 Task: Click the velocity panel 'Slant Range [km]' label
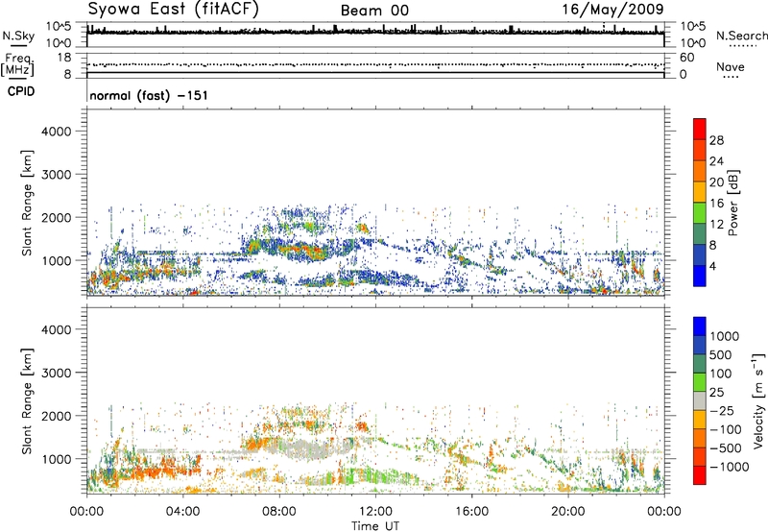coord(27,400)
